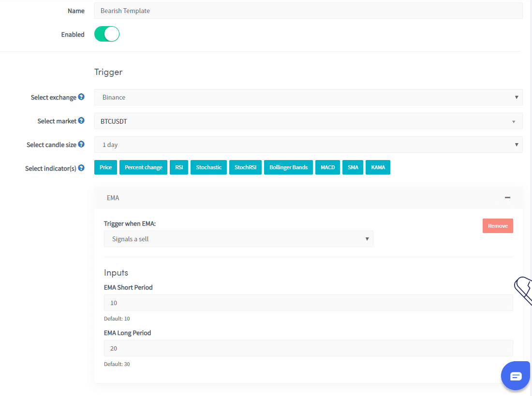532x396 pixels.
Task: Click the Trigger section heading
Action: pyautogui.click(x=108, y=72)
